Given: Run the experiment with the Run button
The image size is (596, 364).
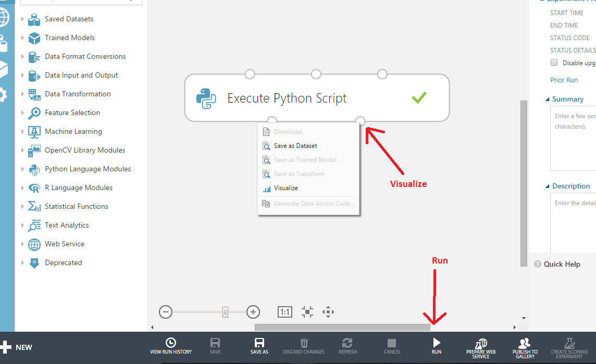Looking at the screenshot, I should pos(437,346).
